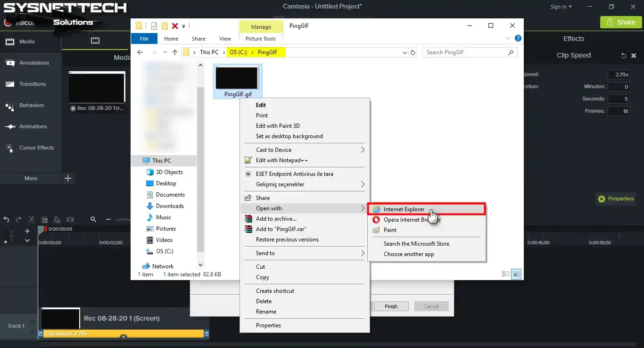The height and width of the screenshot is (348, 644).
Task: Click Redo arrow on Camtasia timeline toolbar
Action: (19, 220)
